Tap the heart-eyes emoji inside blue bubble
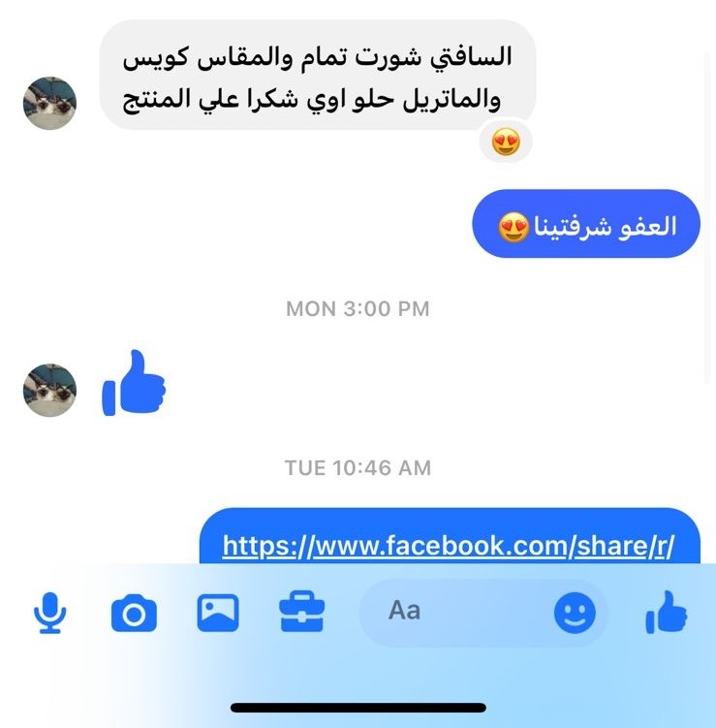Image resolution: width=716 pixels, height=728 pixels. (514, 228)
